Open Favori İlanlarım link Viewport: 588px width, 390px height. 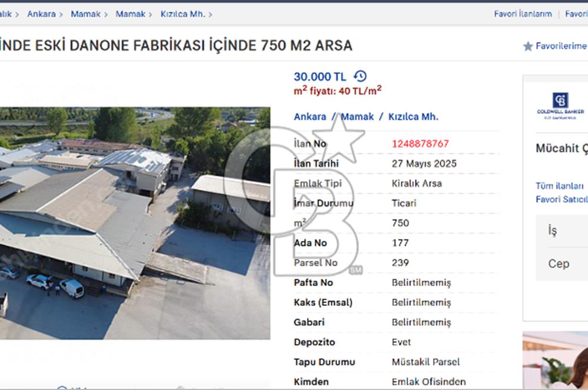[x=523, y=14]
